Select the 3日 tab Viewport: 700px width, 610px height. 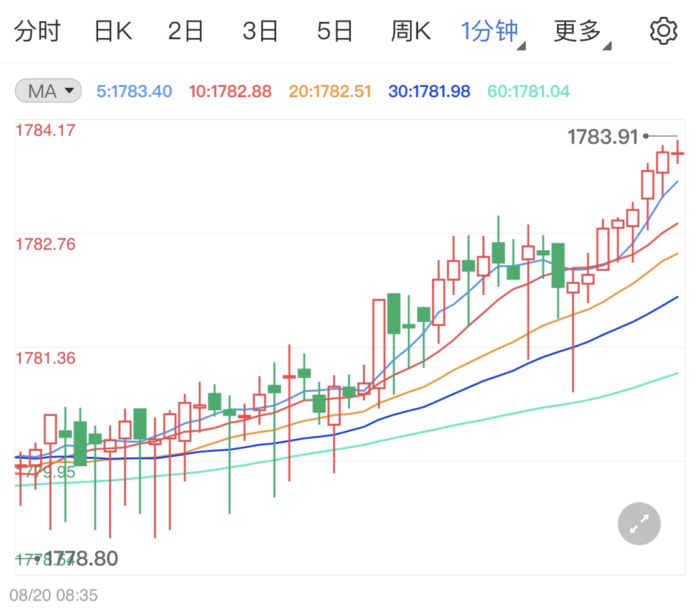click(x=260, y=31)
